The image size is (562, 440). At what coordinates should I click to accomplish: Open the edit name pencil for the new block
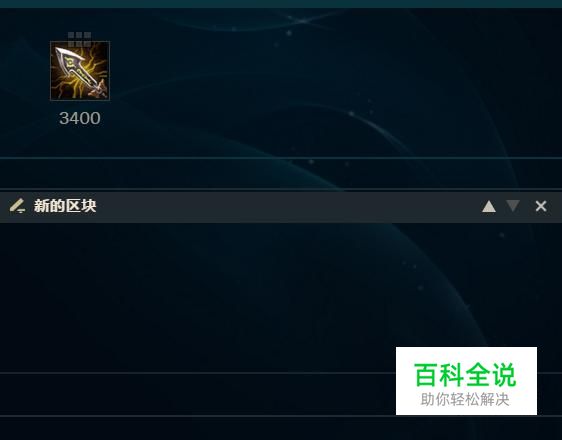point(17,206)
